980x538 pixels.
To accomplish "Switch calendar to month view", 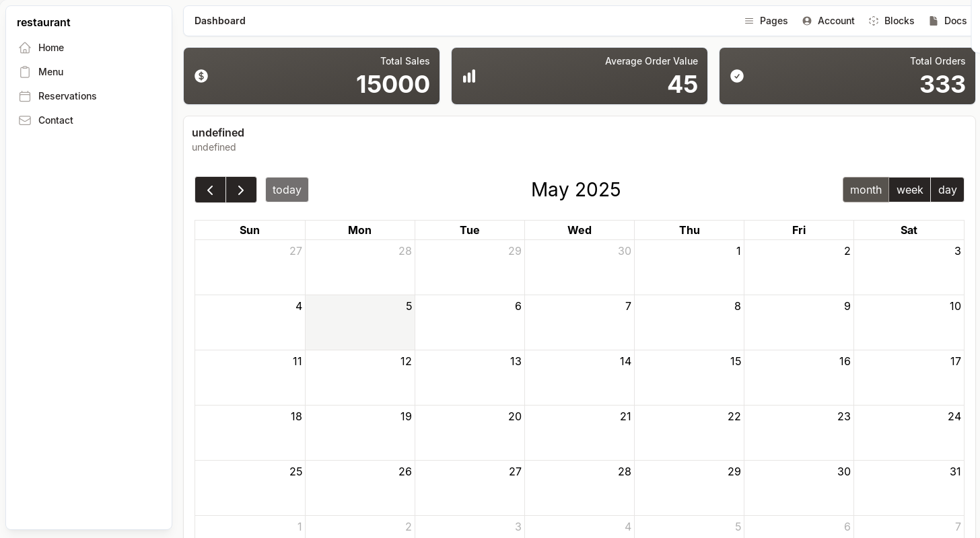I will pos(866,190).
